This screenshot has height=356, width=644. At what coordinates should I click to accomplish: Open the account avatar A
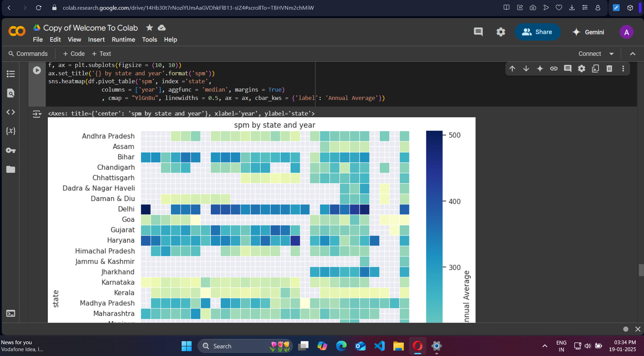[626, 32]
